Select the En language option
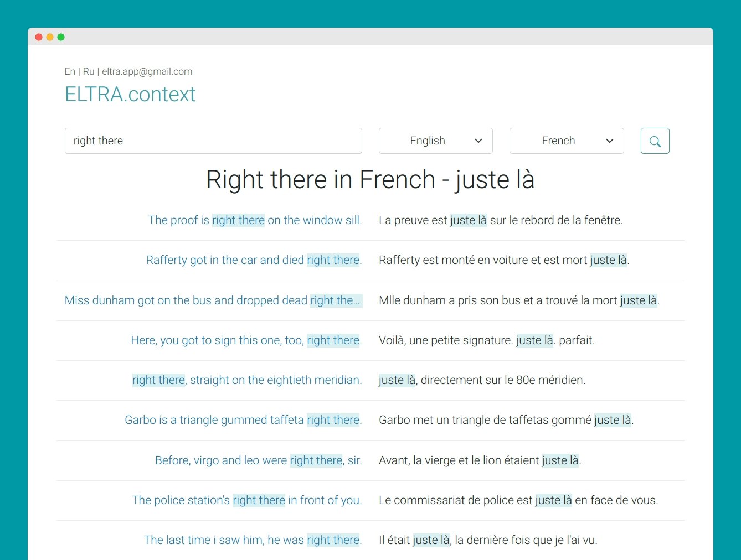The width and height of the screenshot is (741, 560). pyautogui.click(x=69, y=71)
